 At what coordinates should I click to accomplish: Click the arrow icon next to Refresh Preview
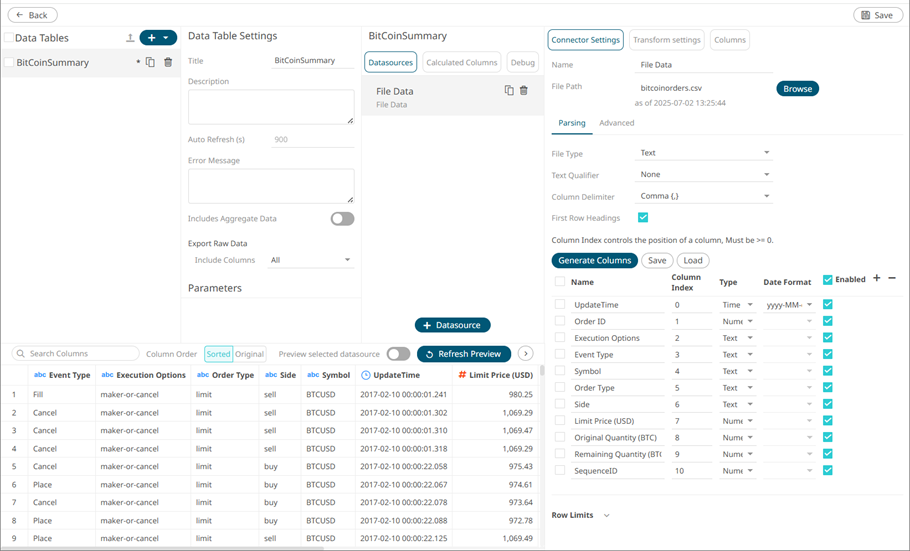tap(526, 354)
